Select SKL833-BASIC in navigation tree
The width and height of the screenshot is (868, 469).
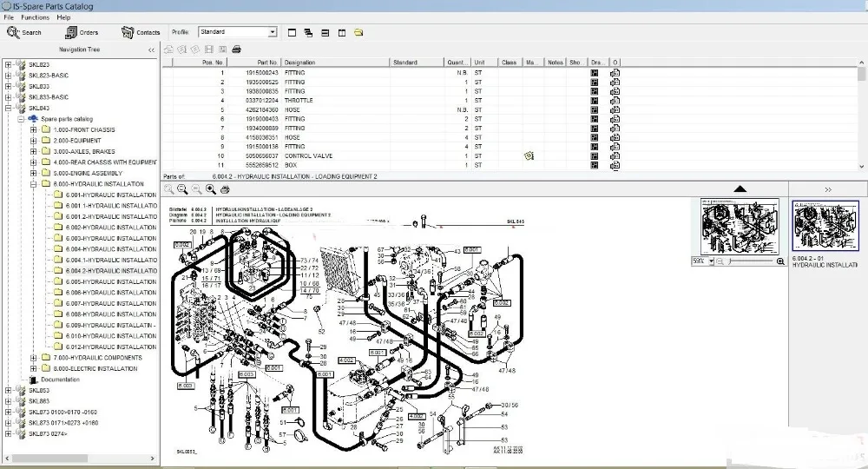[49, 97]
